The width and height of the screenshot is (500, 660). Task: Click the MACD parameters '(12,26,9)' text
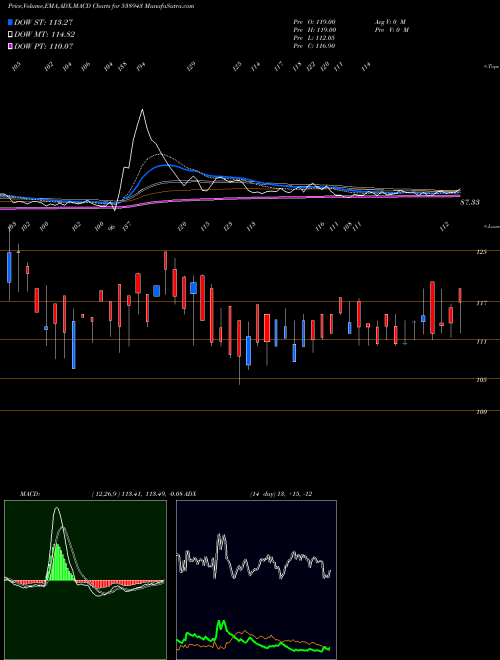105,494
